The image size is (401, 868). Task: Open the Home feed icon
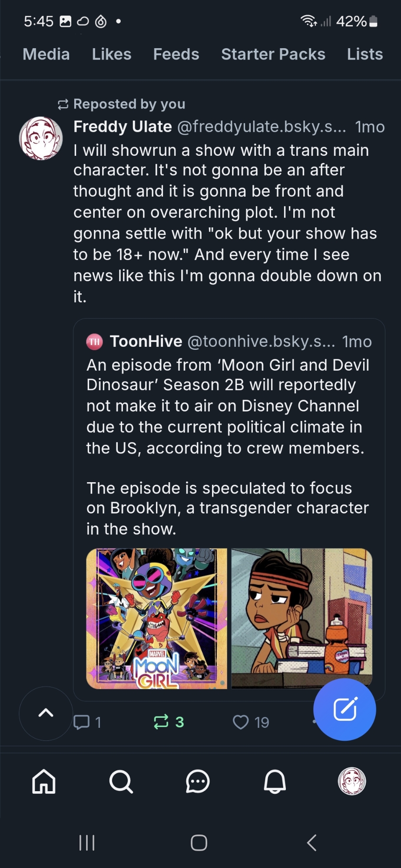(44, 781)
